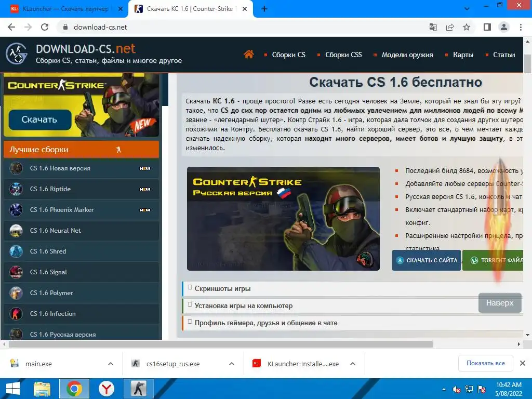Click the TORRENT ФАЙЛ button
The image size is (532, 399).
493,260
